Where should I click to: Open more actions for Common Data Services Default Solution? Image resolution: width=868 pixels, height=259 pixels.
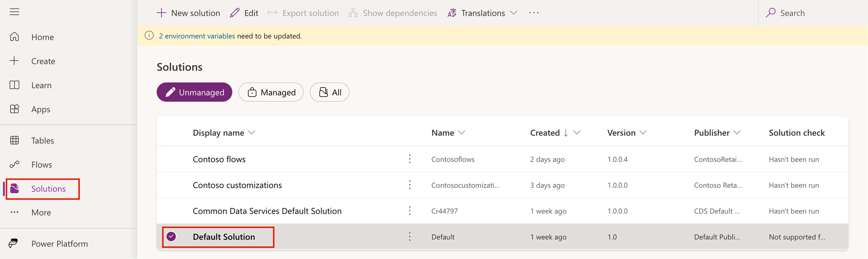pyautogui.click(x=410, y=211)
